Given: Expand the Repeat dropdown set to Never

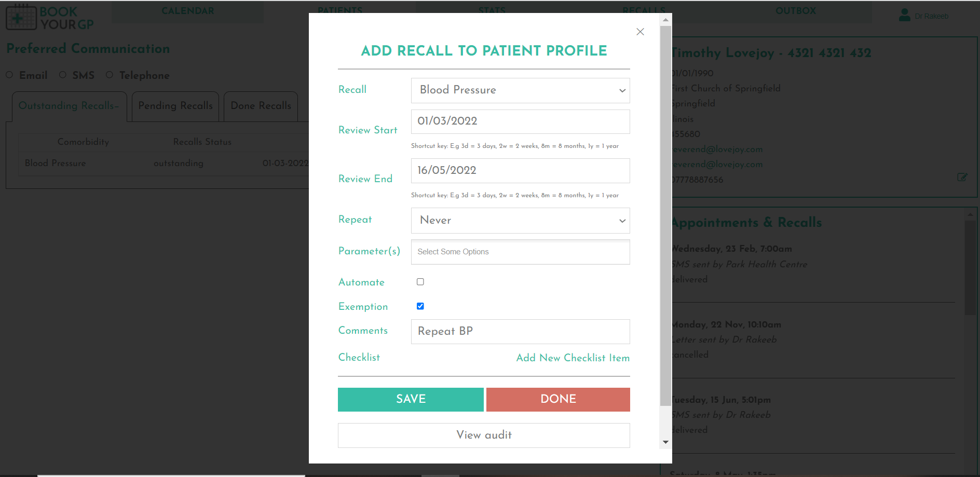Looking at the screenshot, I should click(520, 220).
